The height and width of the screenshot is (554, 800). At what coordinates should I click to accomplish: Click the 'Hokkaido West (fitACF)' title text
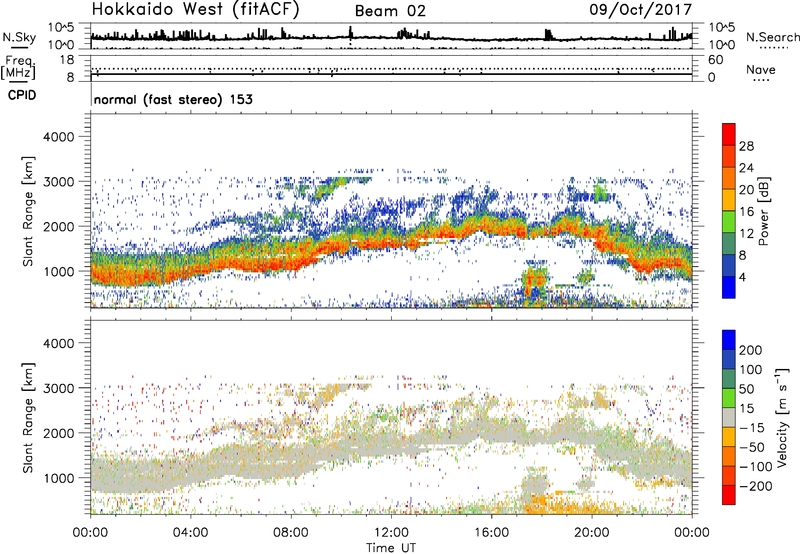tap(195, 9)
